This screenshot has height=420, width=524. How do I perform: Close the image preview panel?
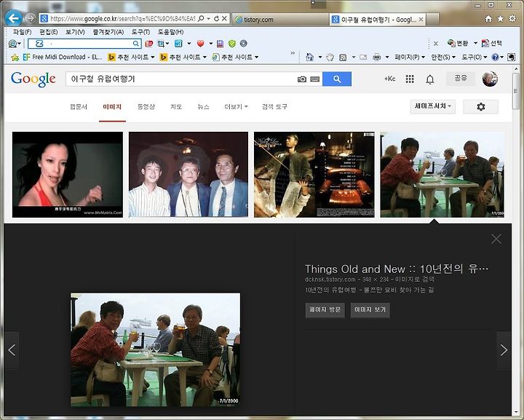[496, 239]
